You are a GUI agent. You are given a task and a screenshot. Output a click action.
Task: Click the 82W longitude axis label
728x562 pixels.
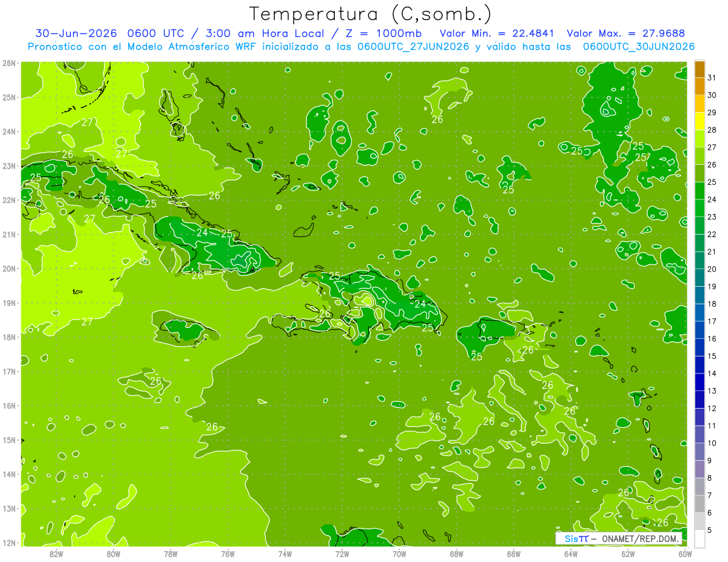click(x=56, y=554)
